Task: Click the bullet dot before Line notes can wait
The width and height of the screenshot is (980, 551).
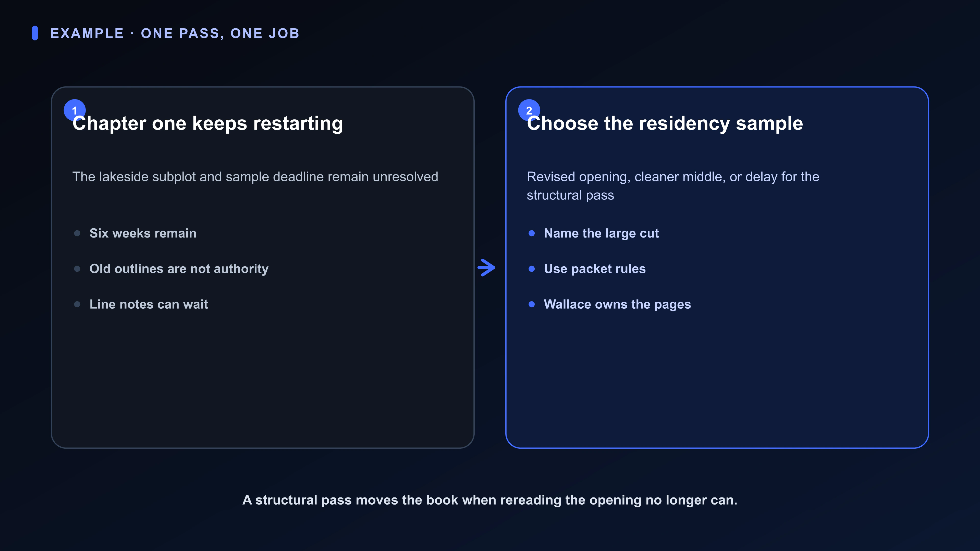Action: click(x=77, y=304)
